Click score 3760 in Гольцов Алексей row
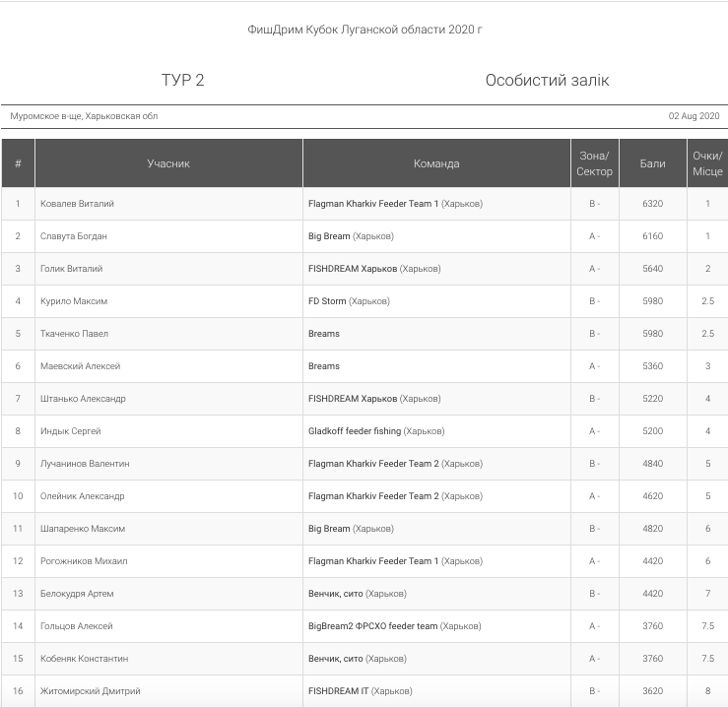Viewport: 728px width, 707px height. (x=653, y=626)
